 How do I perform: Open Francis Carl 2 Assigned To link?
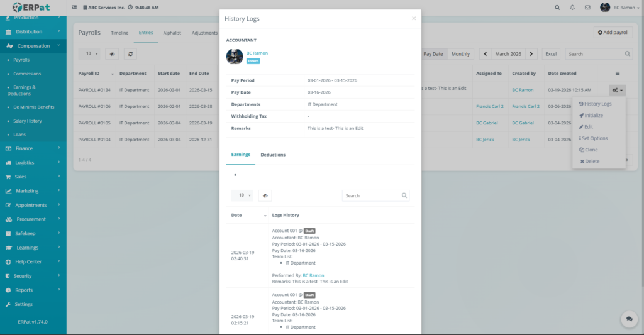click(x=489, y=106)
